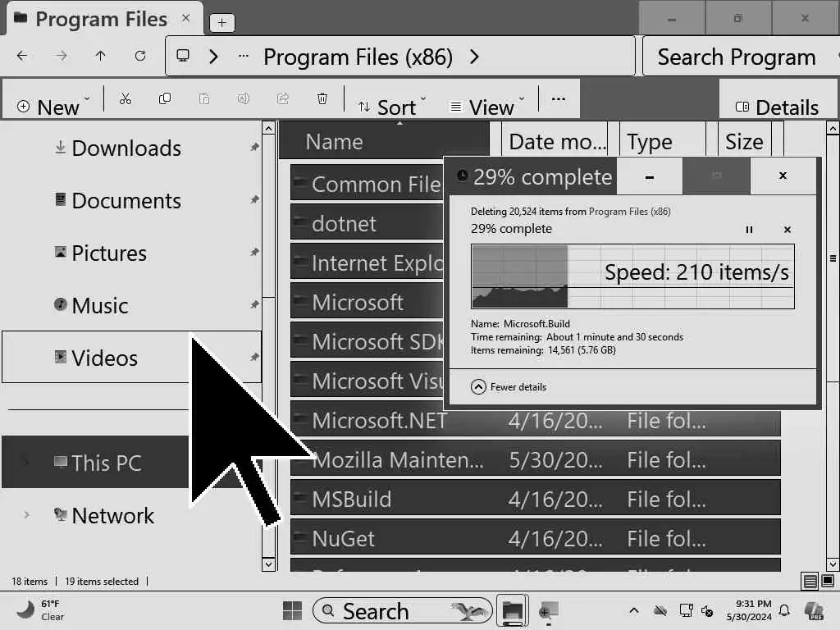Click navigation pane scroll down arrow
The image size is (840, 630).
pyautogui.click(x=268, y=564)
